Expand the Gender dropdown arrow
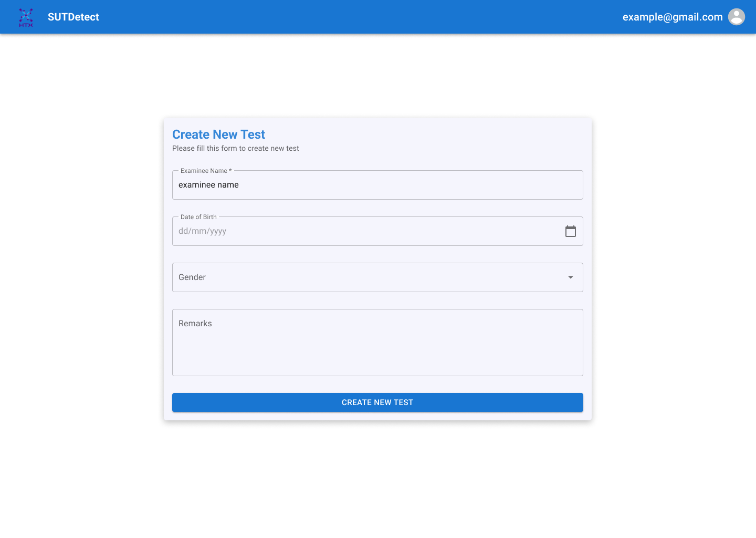Screen dimensions: 756x538 (x=570, y=277)
